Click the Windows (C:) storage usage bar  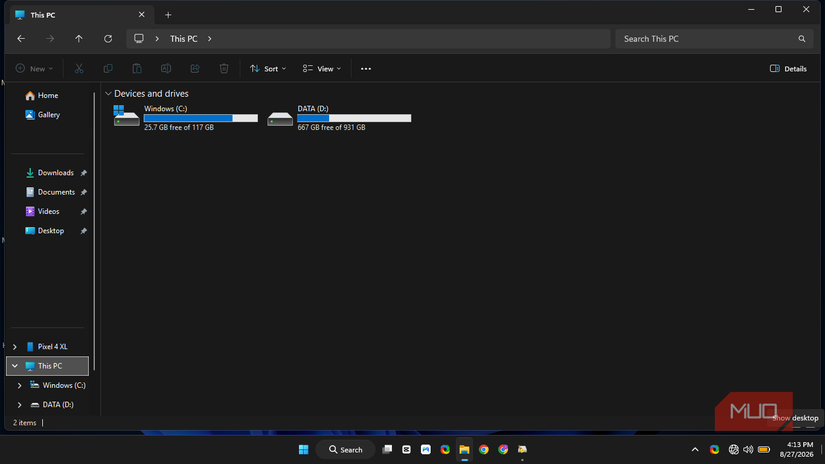point(200,118)
